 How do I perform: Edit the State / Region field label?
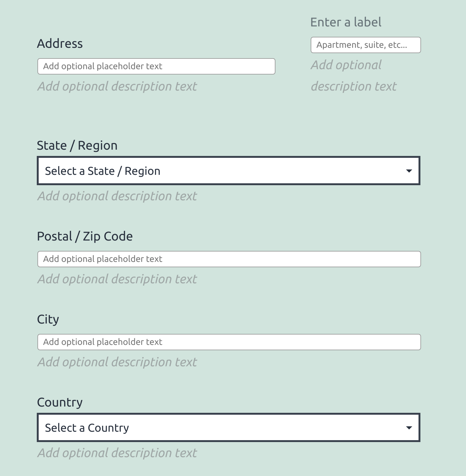click(77, 145)
